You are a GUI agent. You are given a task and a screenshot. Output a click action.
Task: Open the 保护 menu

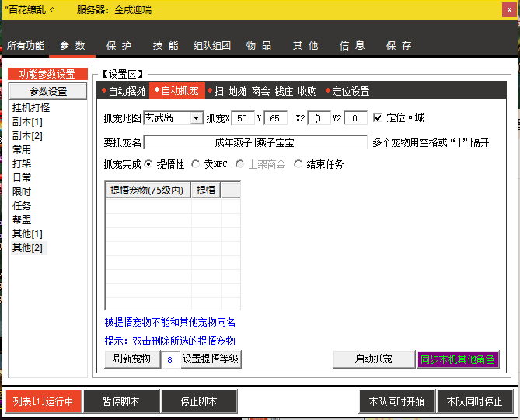(119, 45)
